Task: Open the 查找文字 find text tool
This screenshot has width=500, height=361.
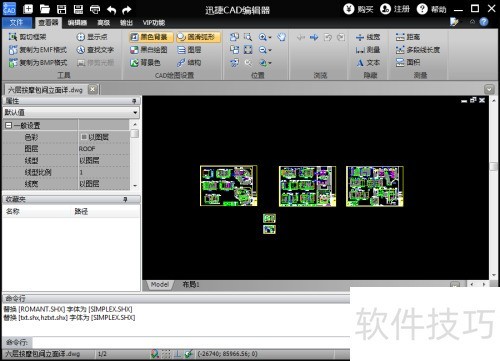Action: tap(95, 50)
